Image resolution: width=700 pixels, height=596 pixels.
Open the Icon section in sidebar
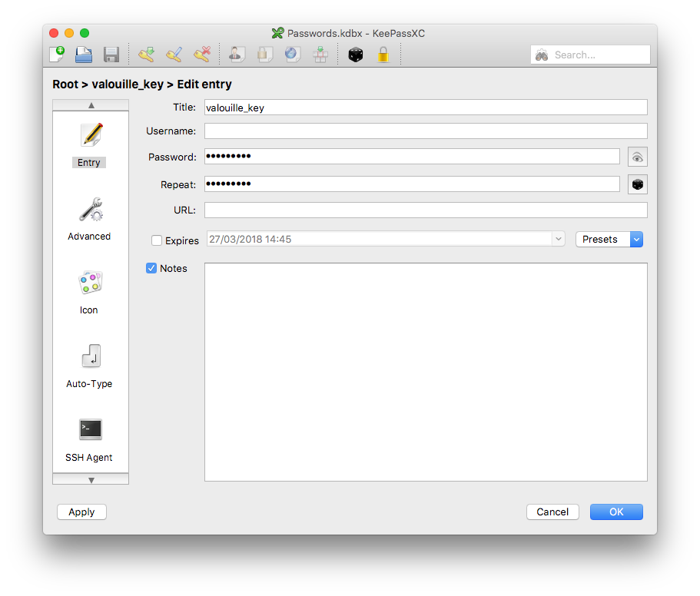[x=89, y=293]
